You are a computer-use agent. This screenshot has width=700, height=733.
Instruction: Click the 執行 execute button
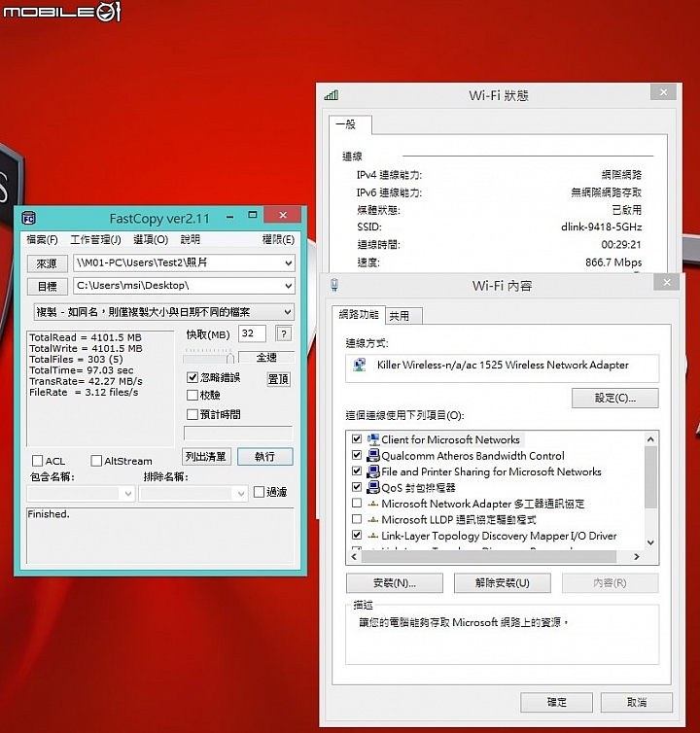coord(265,456)
